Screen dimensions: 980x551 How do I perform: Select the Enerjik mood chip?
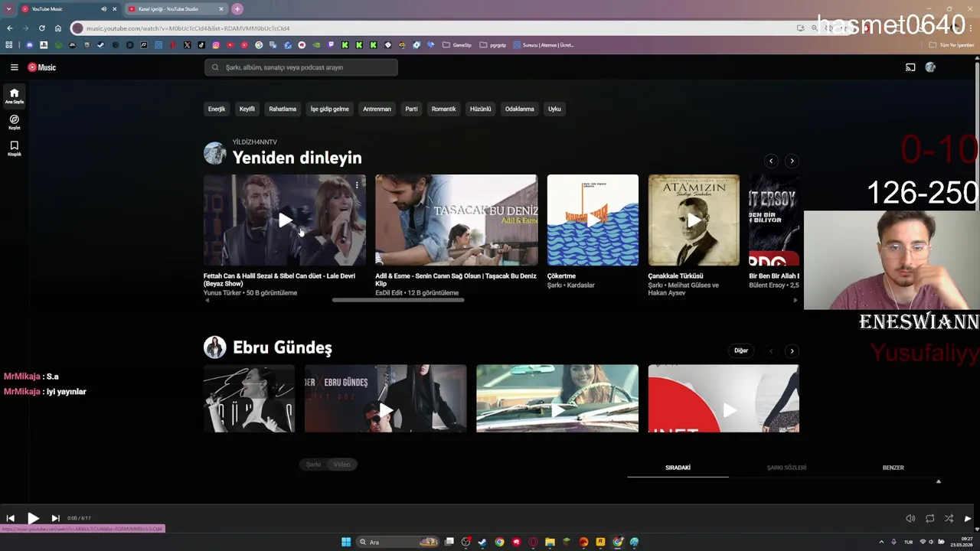(x=217, y=109)
